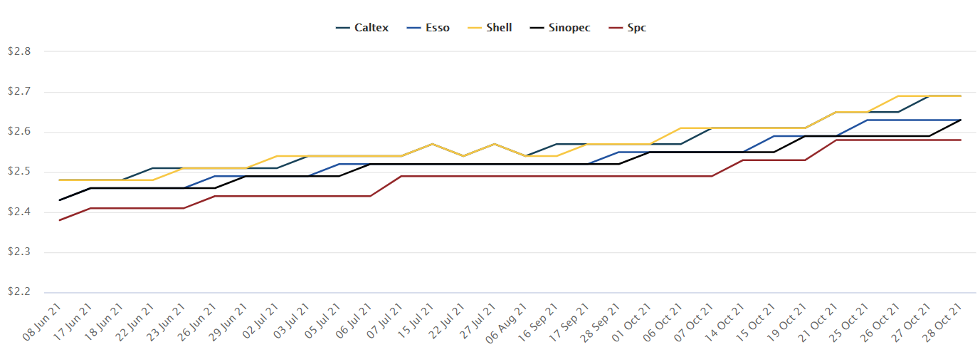Click the blue Esso legend line marker
This screenshot has height=362, width=980.
414,28
